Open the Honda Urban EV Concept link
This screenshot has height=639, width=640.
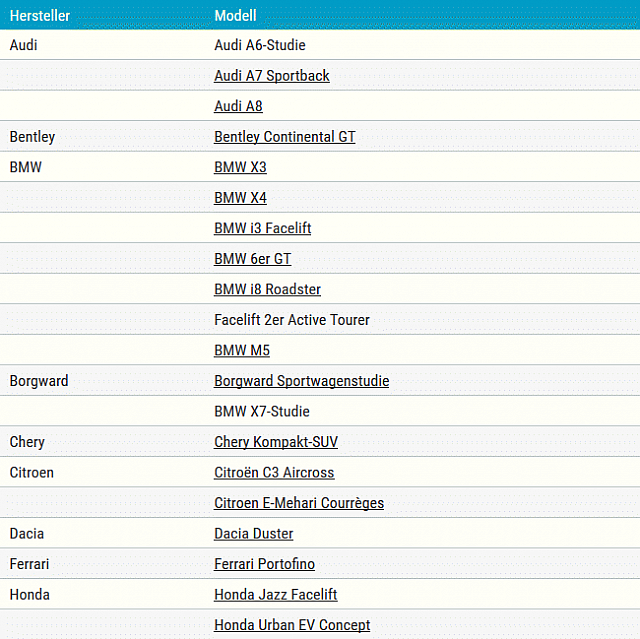292,625
